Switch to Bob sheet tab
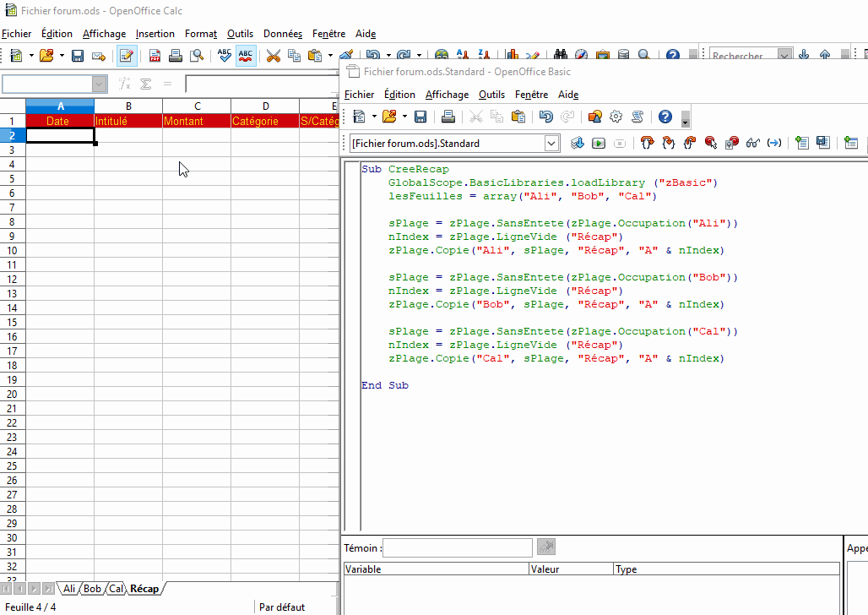The height and width of the screenshot is (615, 868). coord(92,589)
